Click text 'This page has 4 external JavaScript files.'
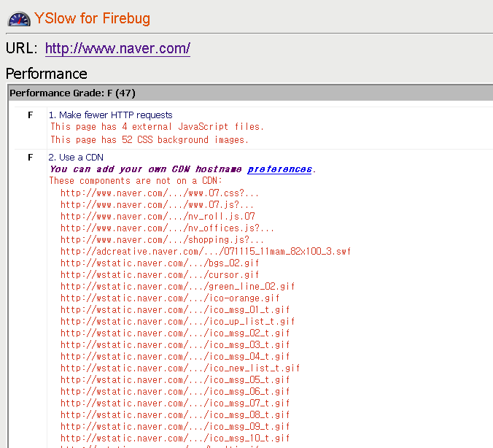The image size is (493, 448). pos(157,127)
